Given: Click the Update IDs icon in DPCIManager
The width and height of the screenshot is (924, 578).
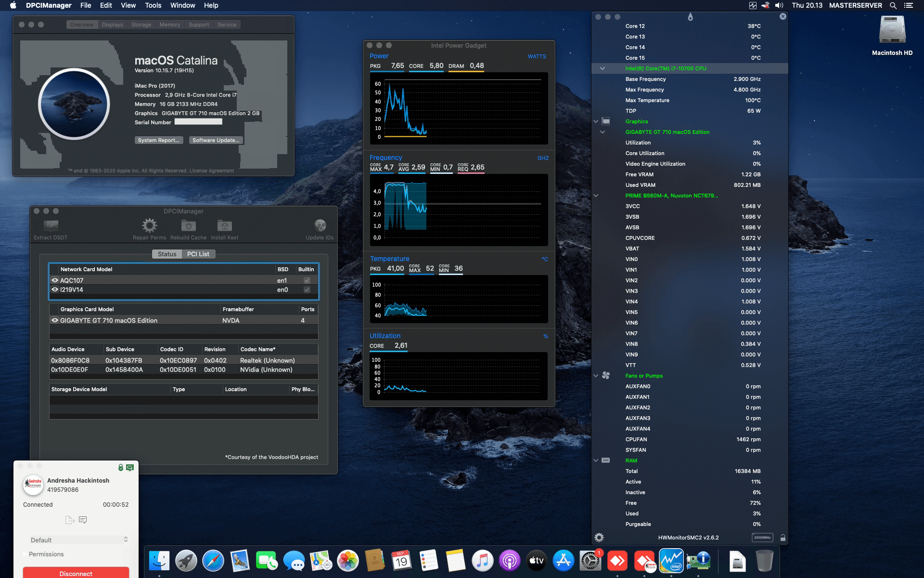Looking at the screenshot, I should tap(320, 226).
